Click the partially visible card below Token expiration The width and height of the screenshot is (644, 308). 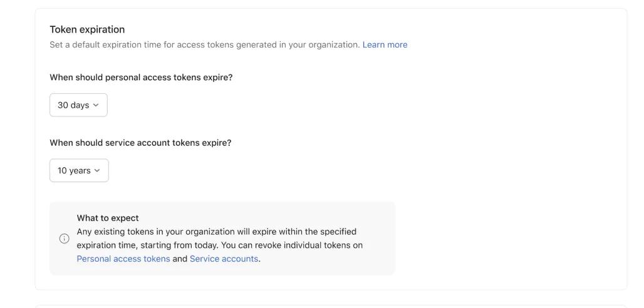pyautogui.click(x=331, y=306)
